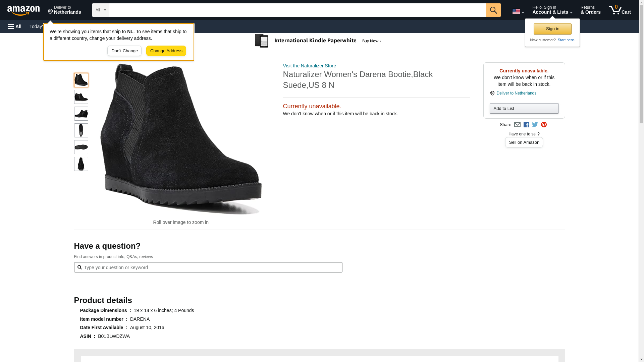Share via the email envelope icon
This screenshot has width=644, height=362.
click(x=517, y=125)
